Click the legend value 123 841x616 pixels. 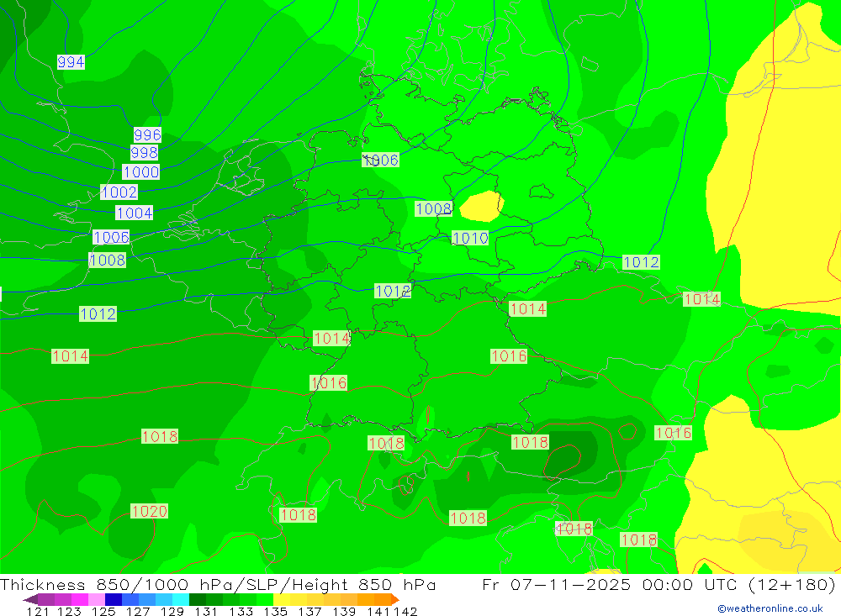coord(69,612)
